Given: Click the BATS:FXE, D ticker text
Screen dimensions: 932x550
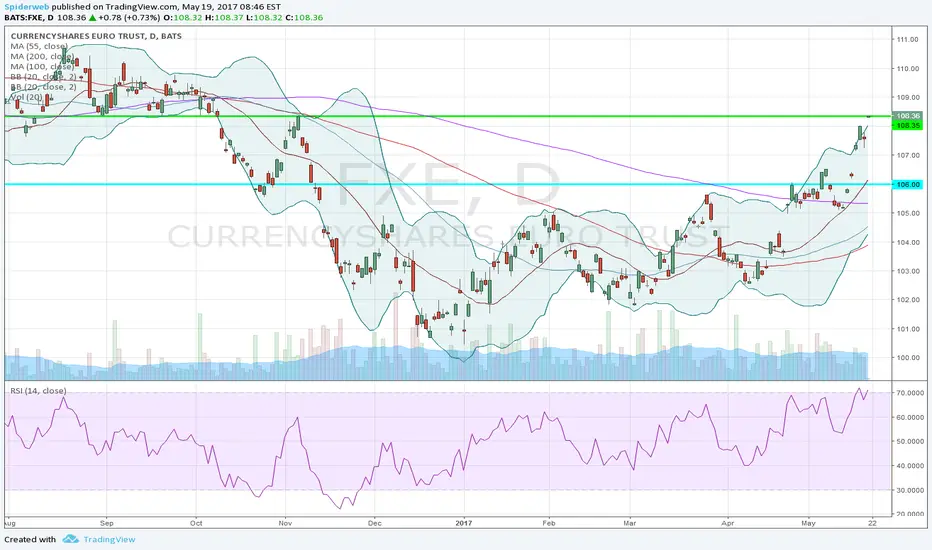Looking at the screenshot, I should (x=29, y=17).
